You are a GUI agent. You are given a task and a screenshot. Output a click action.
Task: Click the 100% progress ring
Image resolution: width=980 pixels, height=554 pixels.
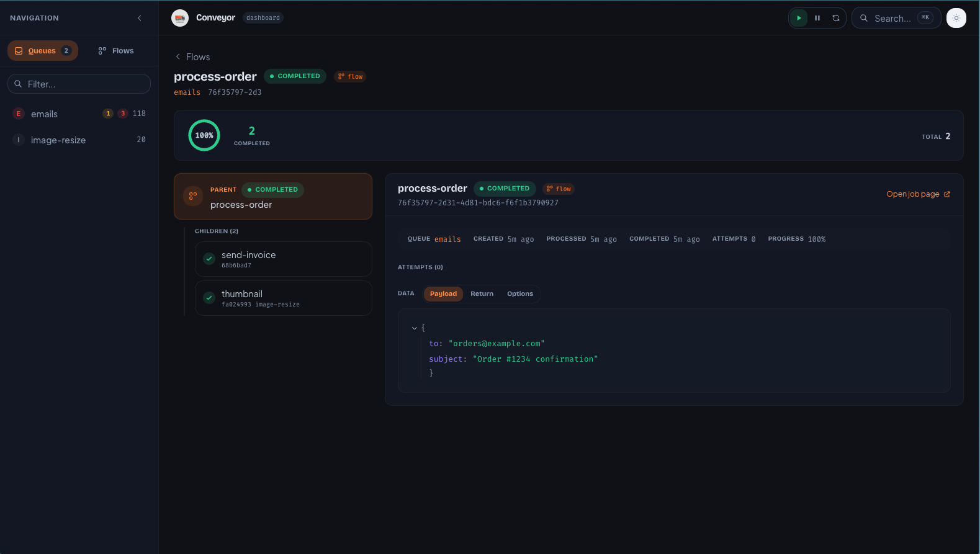tap(204, 135)
